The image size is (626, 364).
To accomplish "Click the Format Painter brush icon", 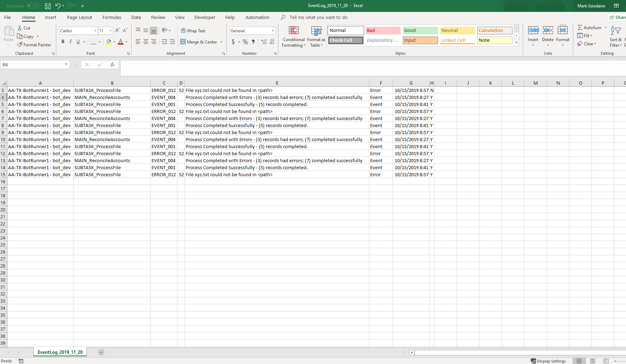I will (x=20, y=45).
